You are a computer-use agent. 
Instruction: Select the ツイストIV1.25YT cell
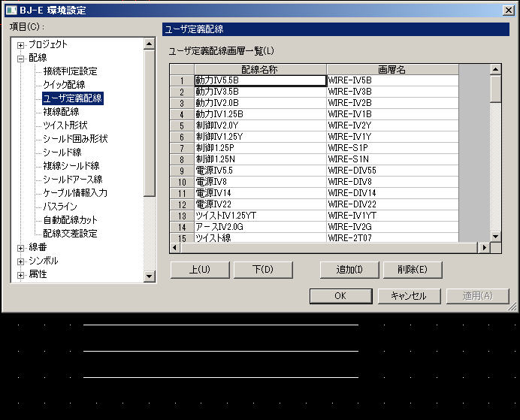[x=260, y=216]
